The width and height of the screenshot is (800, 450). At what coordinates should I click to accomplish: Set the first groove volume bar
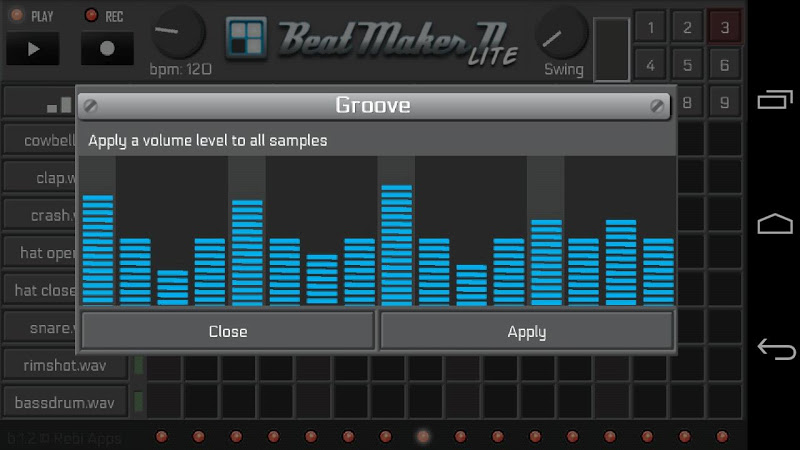pos(98,249)
